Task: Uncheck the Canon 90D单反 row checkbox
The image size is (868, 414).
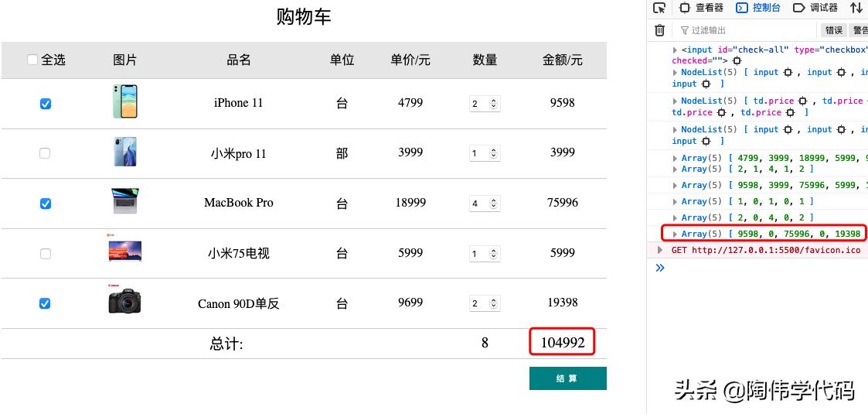Action: coord(45,303)
